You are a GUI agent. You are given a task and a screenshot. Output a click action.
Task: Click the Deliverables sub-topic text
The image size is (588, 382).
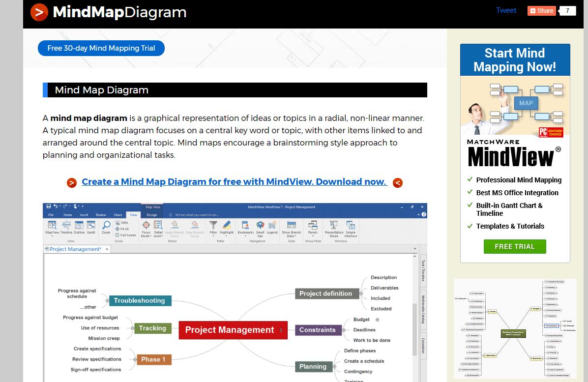pyautogui.click(x=384, y=288)
